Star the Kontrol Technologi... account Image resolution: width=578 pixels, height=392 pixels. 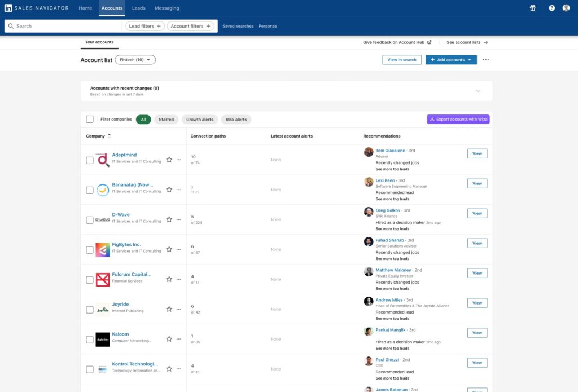(x=169, y=368)
